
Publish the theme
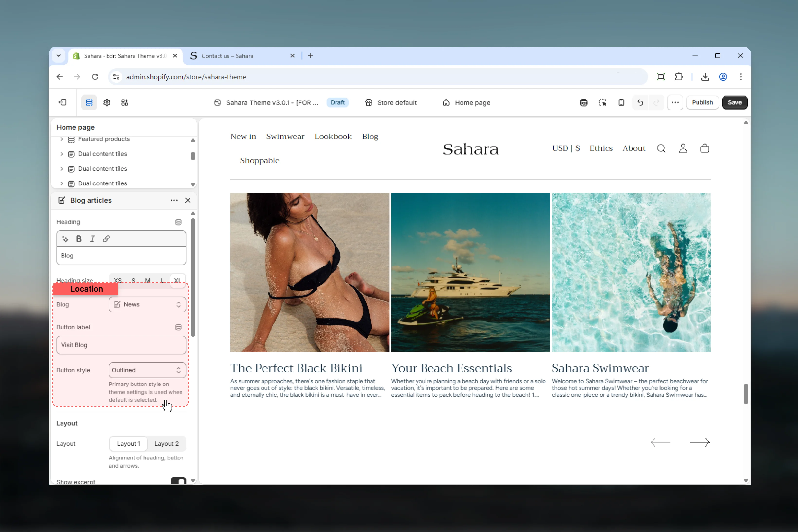tap(702, 102)
